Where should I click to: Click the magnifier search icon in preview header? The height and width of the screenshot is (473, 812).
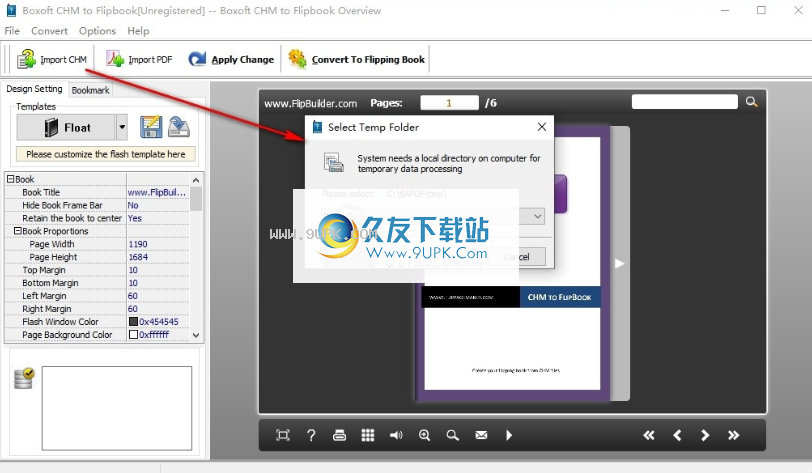pos(751,102)
